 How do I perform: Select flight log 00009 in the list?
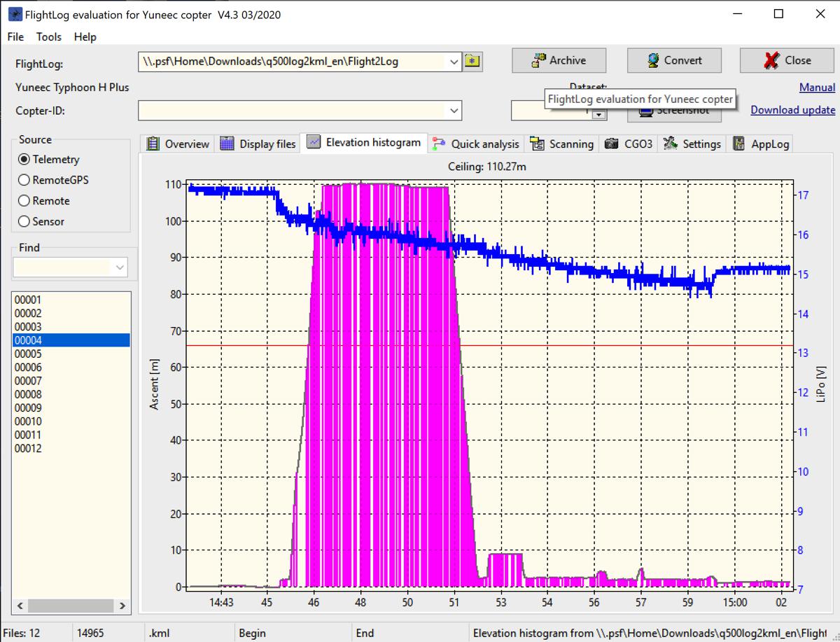[71, 408]
